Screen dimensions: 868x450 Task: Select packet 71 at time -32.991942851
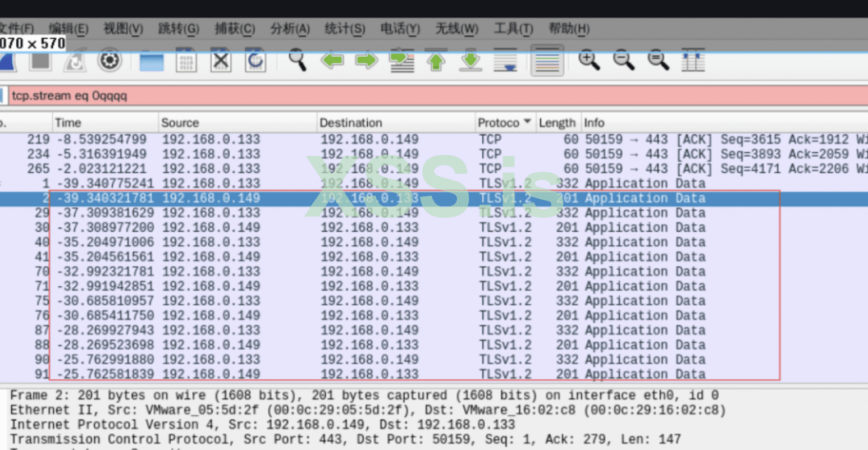[434, 286]
